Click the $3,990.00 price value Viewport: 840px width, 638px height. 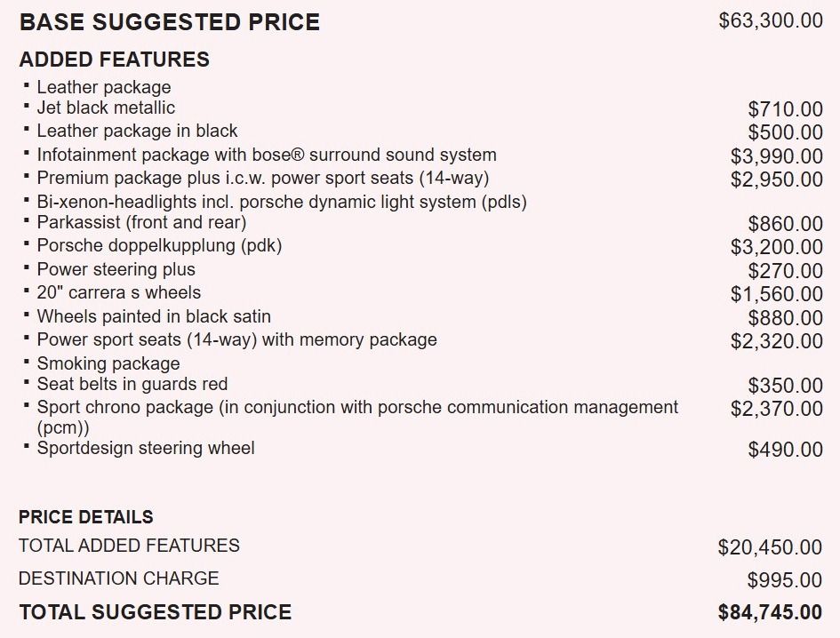pos(776,156)
